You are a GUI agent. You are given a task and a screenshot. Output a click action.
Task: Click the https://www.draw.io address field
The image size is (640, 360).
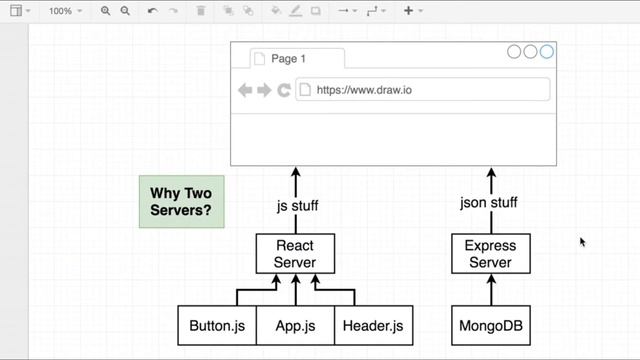[422, 89]
